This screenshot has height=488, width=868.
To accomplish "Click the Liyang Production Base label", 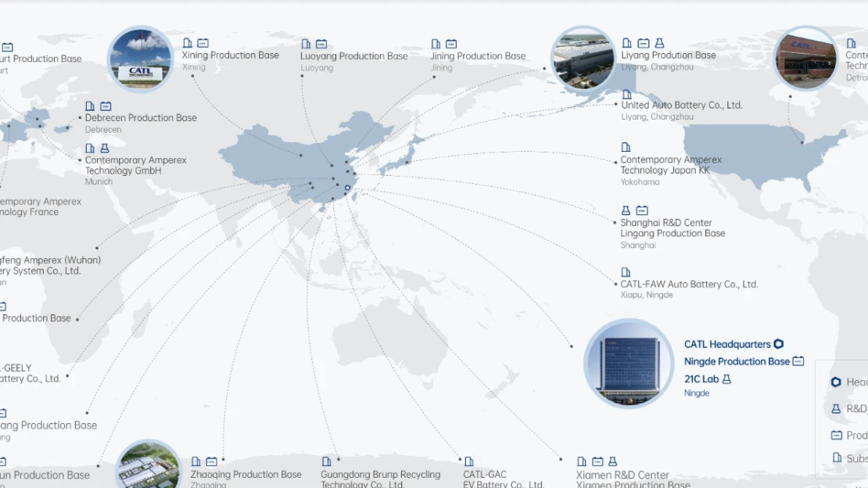I will pyautogui.click(x=668, y=56).
